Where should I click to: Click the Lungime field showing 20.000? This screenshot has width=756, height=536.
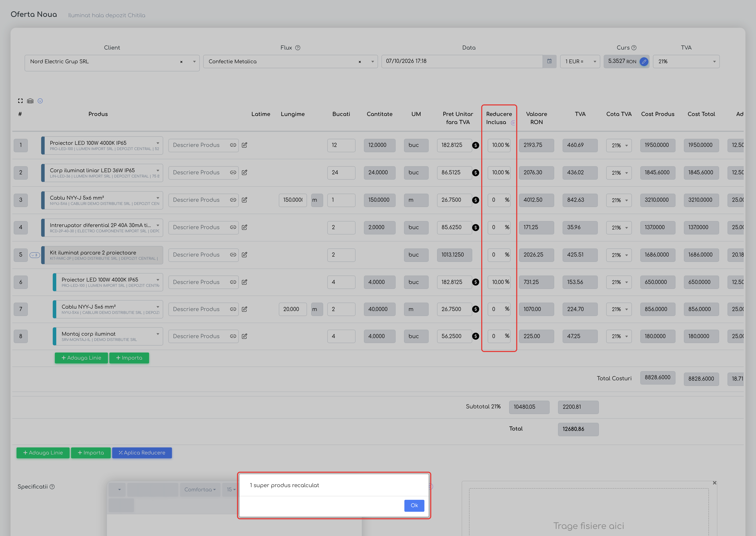click(x=293, y=310)
